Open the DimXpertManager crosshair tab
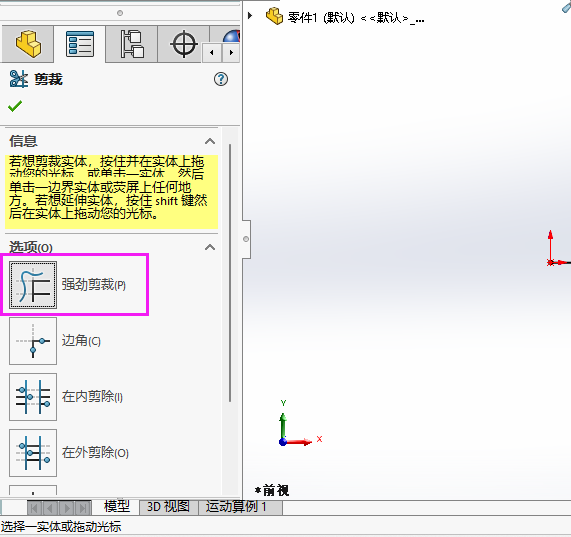 (184, 44)
